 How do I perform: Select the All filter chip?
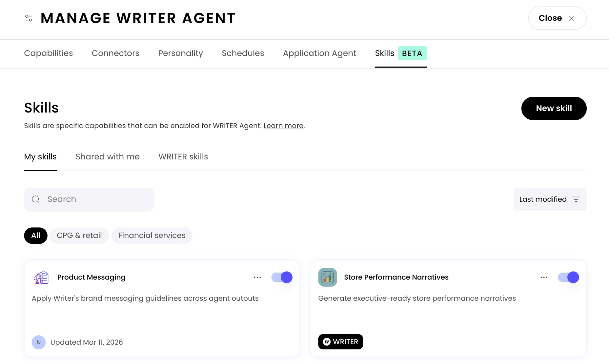[x=36, y=236]
